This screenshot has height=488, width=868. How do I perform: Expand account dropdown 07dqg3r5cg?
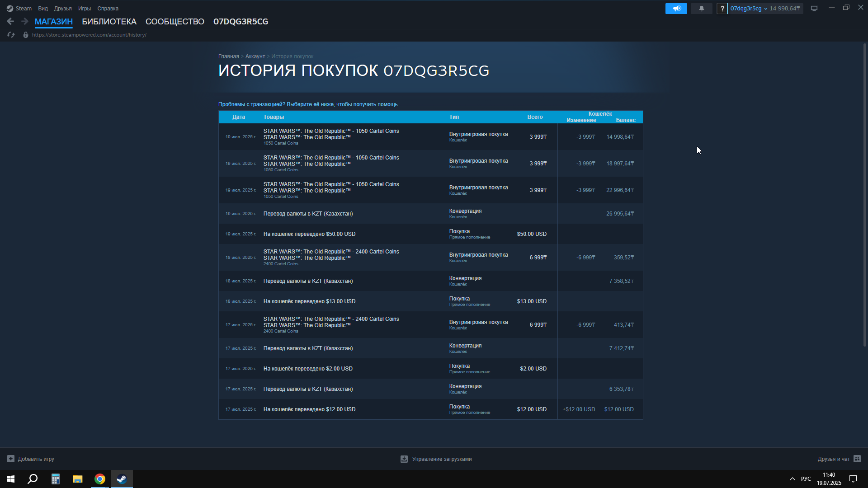pos(749,9)
